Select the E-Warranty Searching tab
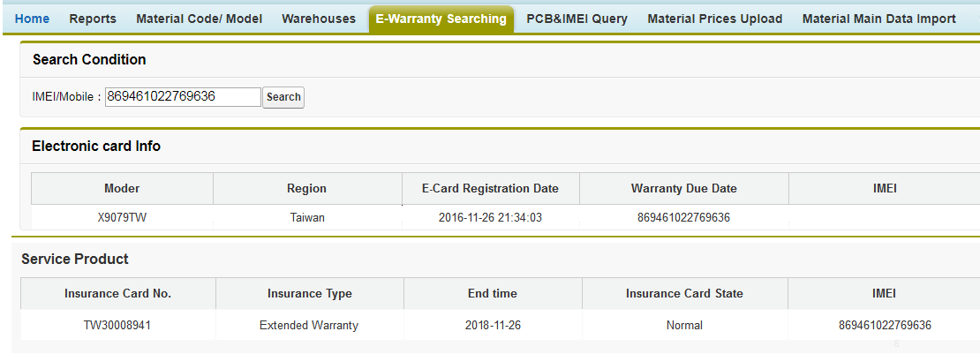This screenshot has width=980, height=354. click(441, 19)
